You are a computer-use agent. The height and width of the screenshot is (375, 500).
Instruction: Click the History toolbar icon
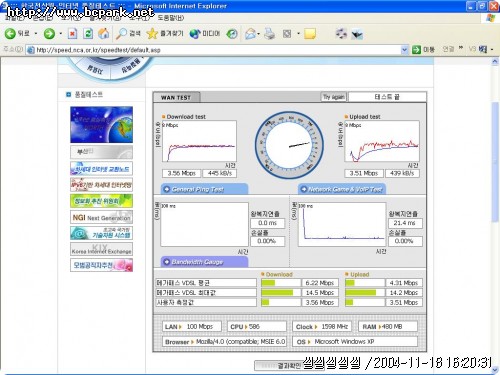(x=232, y=34)
